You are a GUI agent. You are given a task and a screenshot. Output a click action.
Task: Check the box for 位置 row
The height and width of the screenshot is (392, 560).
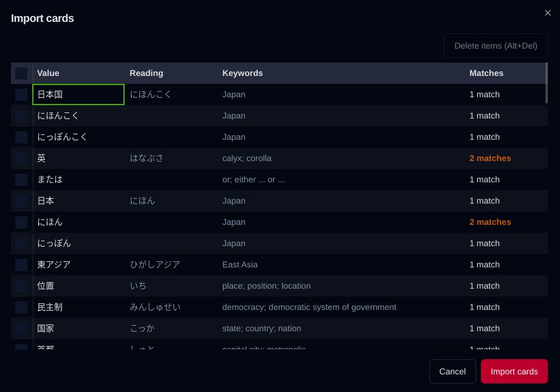point(21,286)
